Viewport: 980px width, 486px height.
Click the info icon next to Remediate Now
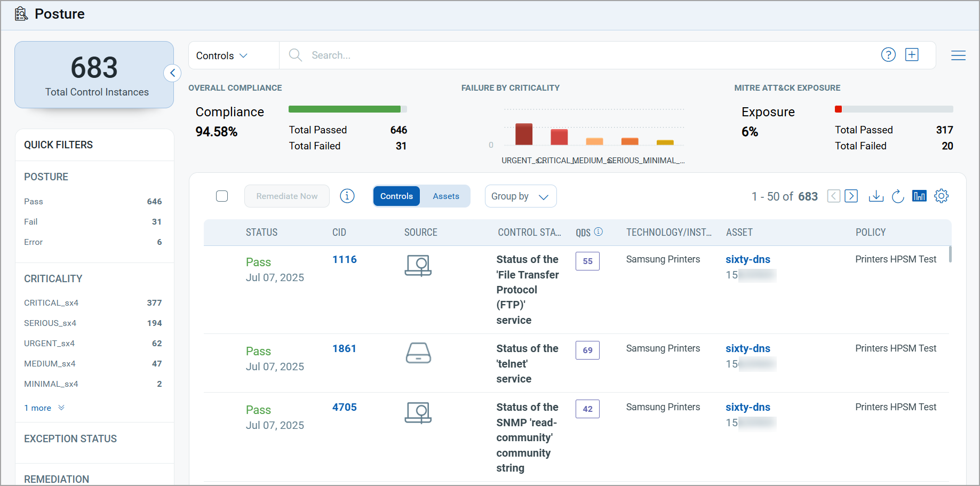click(x=347, y=196)
